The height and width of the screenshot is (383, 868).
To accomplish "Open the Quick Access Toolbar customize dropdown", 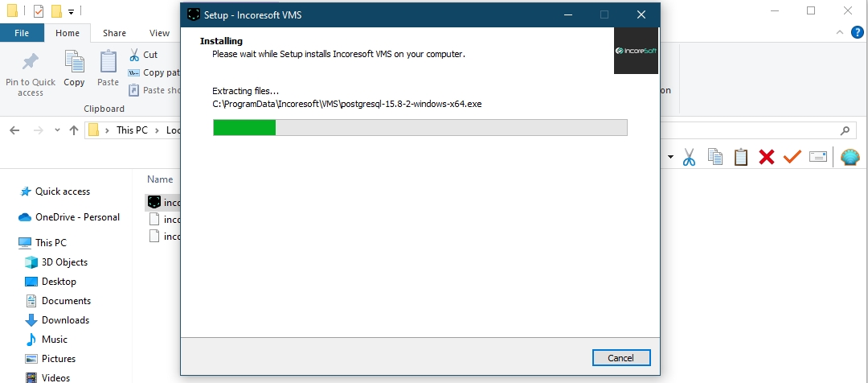I will [71, 11].
